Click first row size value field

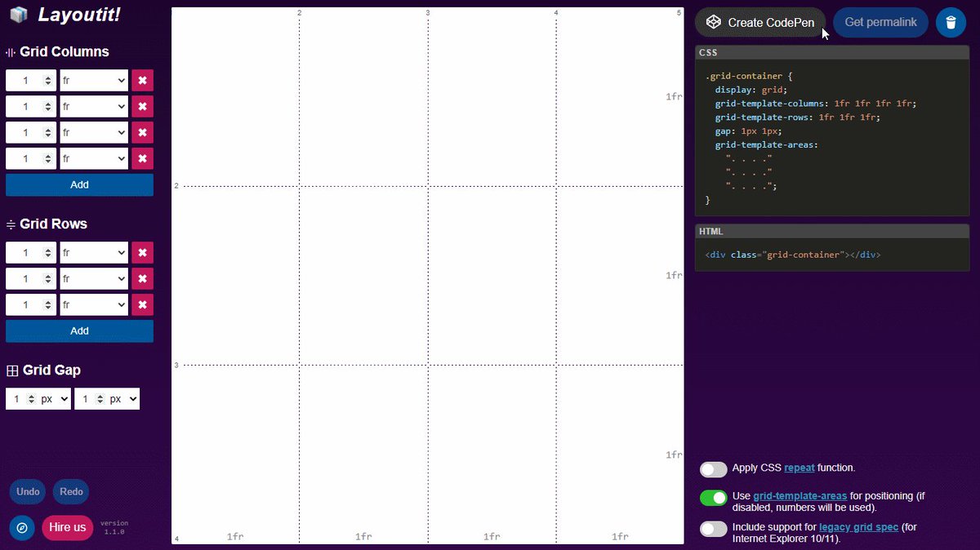tap(31, 252)
